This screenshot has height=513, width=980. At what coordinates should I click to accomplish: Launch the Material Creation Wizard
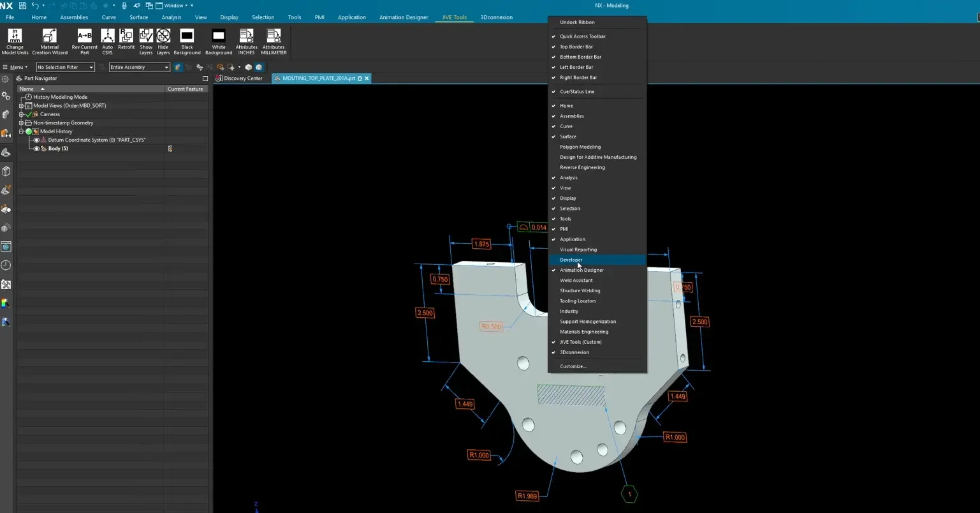coord(50,41)
